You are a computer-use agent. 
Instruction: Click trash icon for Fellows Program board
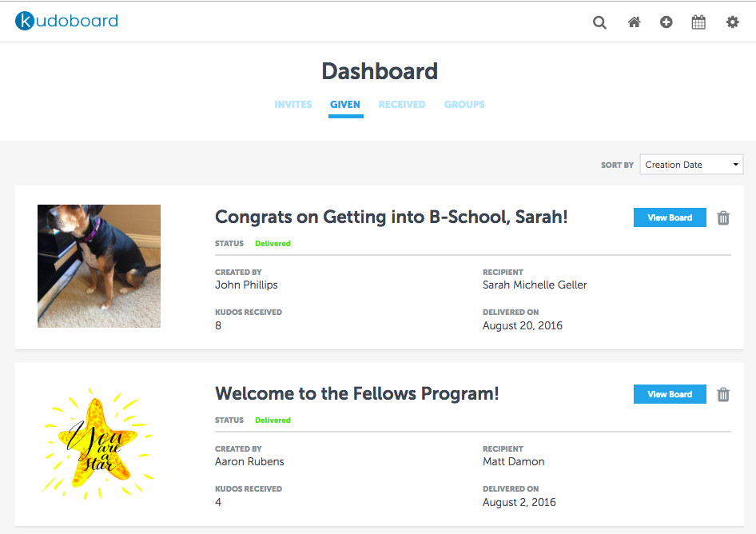(x=723, y=394)
